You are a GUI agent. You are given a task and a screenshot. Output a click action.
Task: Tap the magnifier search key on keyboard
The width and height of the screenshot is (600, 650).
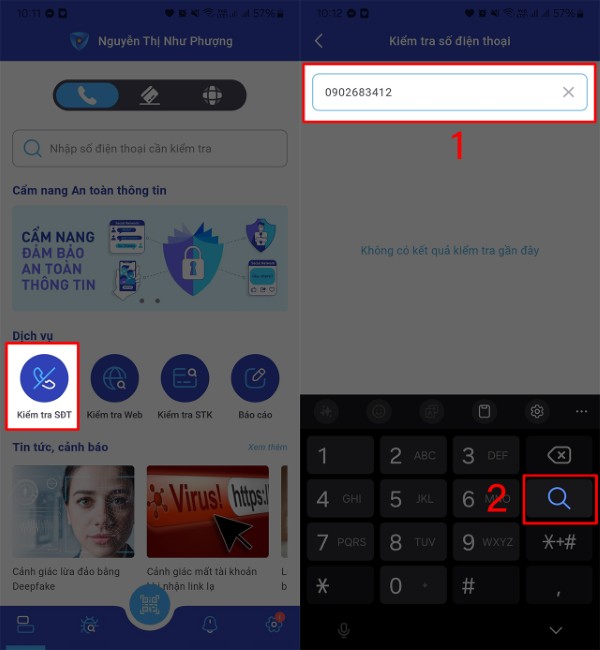tap(559, 499)
